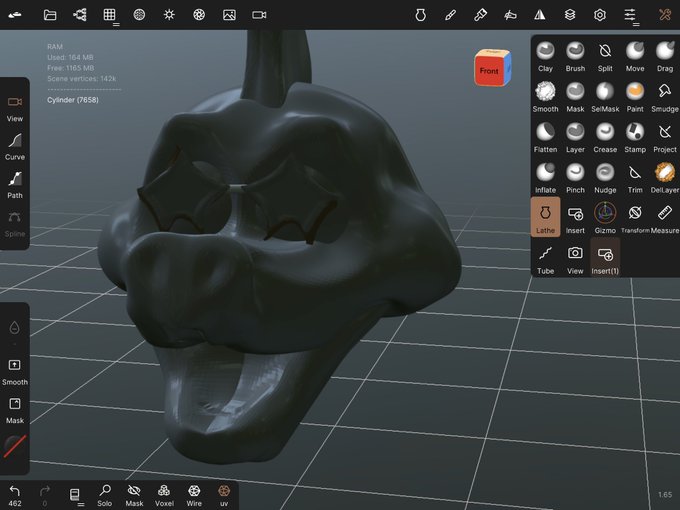Open the background image menu
Viewport: 680px width, 510px height.
[229, 15]
